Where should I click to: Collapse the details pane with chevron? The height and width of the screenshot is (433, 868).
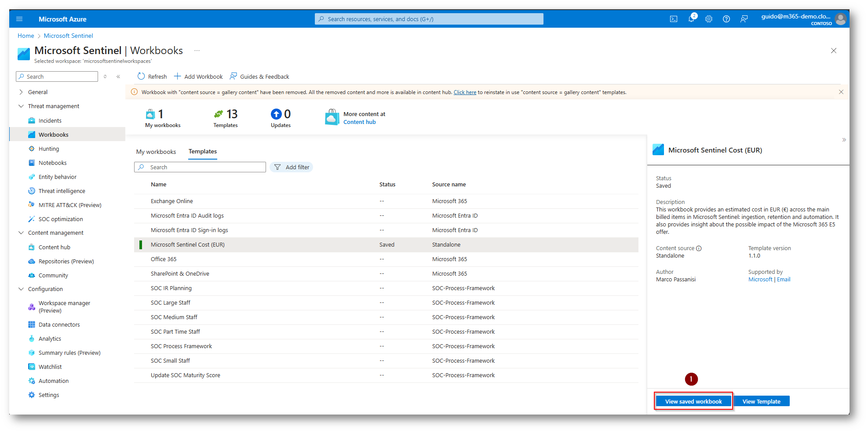(x=844, y=140)
